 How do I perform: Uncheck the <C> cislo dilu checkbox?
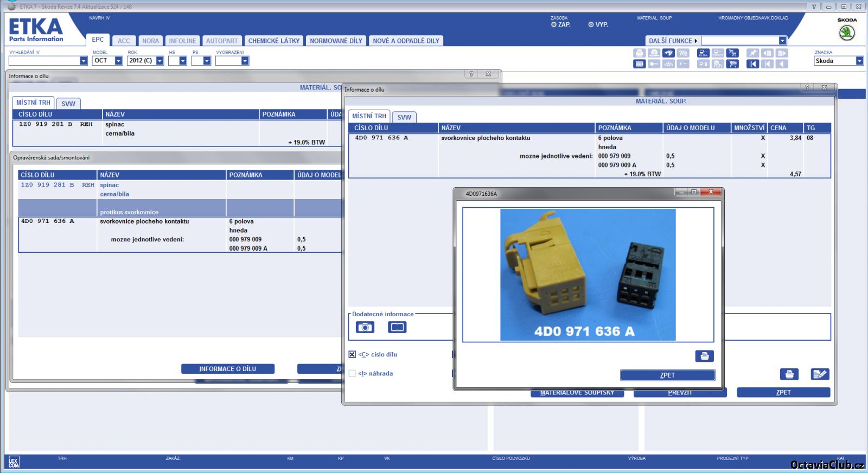click(352, 355)
